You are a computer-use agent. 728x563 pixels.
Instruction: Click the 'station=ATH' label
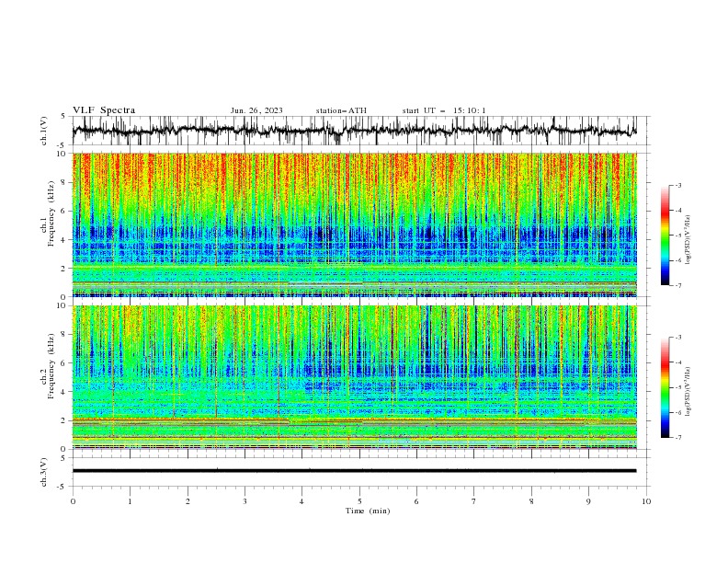coord(341,110)
